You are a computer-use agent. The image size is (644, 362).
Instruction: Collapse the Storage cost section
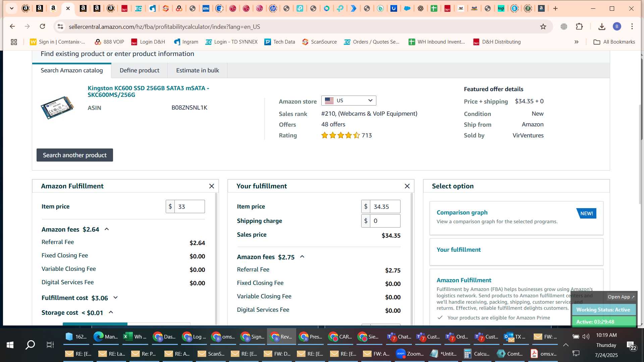pyautogui.click(x=111, y=312)
